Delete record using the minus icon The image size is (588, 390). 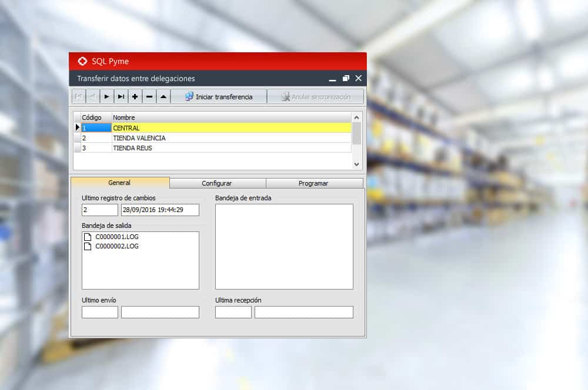click(x=149, y=97)
